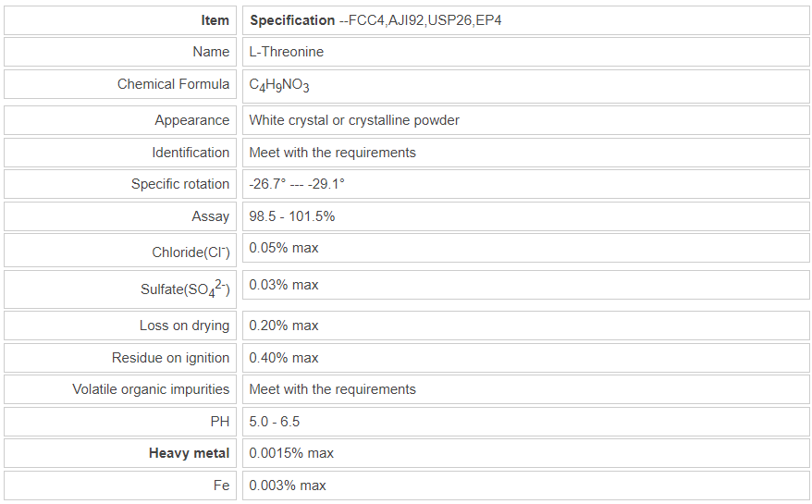This screenshot has height=504, width=812.
Task: Click the Assay value 98.5 - 101.5%
Action: 292,216
